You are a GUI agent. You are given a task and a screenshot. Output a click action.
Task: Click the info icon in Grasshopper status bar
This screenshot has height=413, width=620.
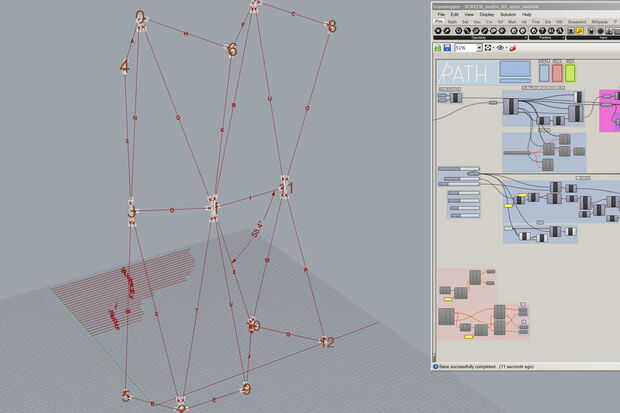[x=436, y=367]
